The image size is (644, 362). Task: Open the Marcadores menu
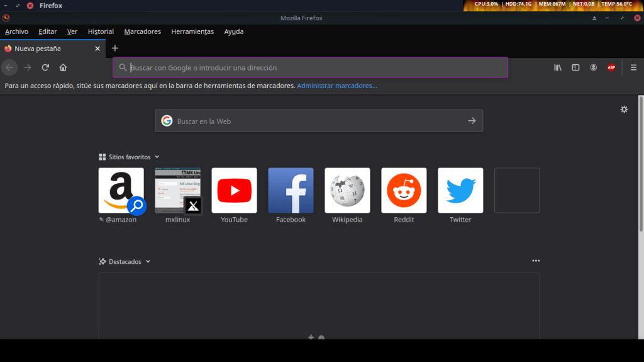pos(142,31)
